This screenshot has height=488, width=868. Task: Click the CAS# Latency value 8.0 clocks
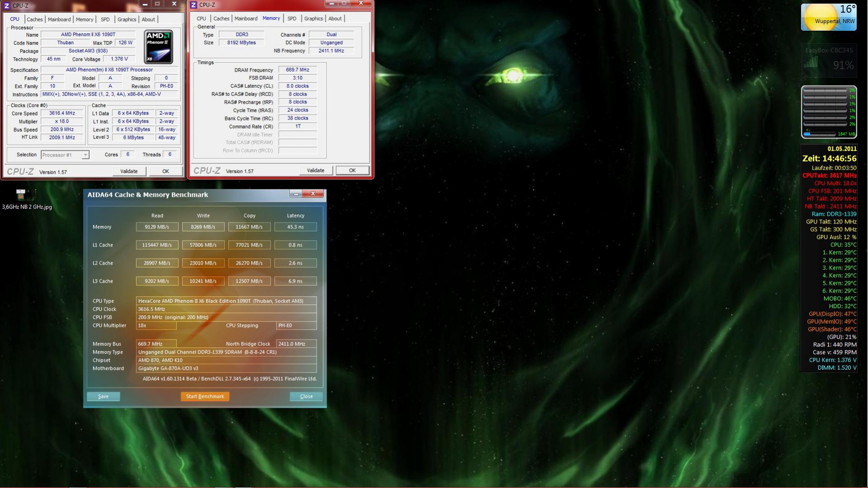(x=297, y=86)
